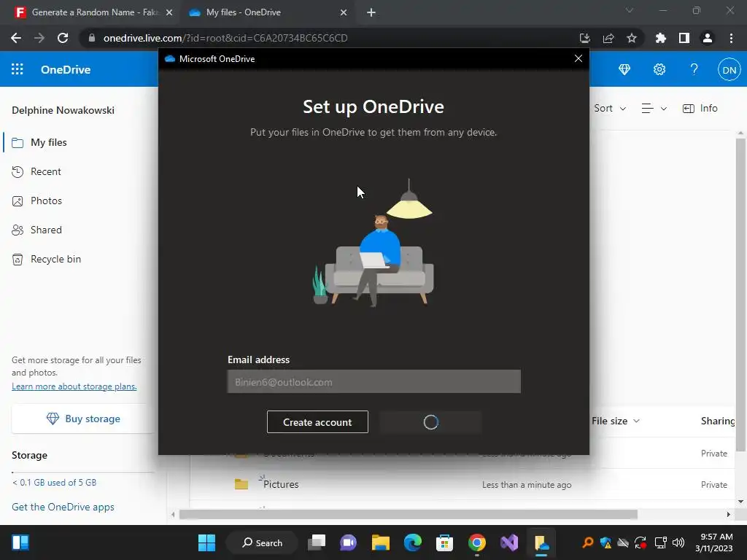Click the share page icon in address bar

coord(608,38)
